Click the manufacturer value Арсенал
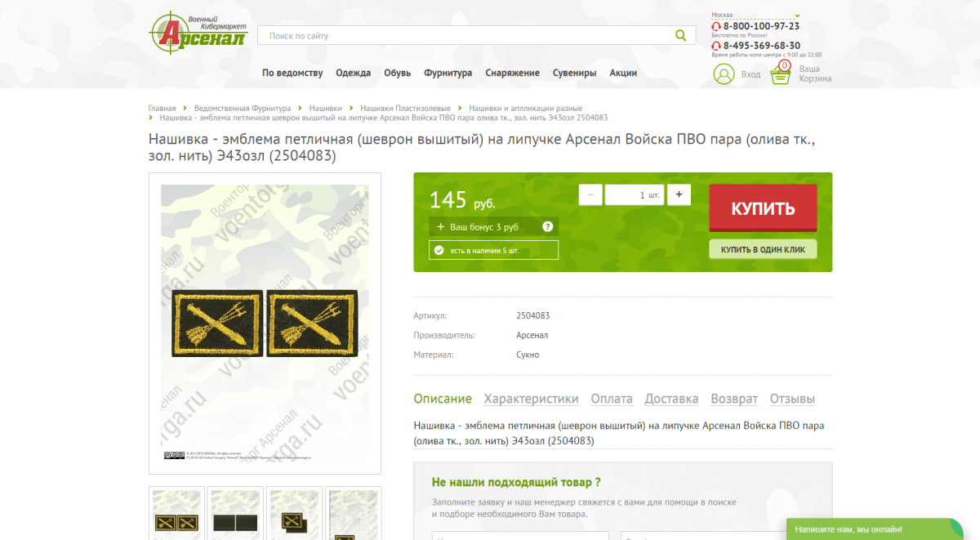 click(x=532, y=335)
